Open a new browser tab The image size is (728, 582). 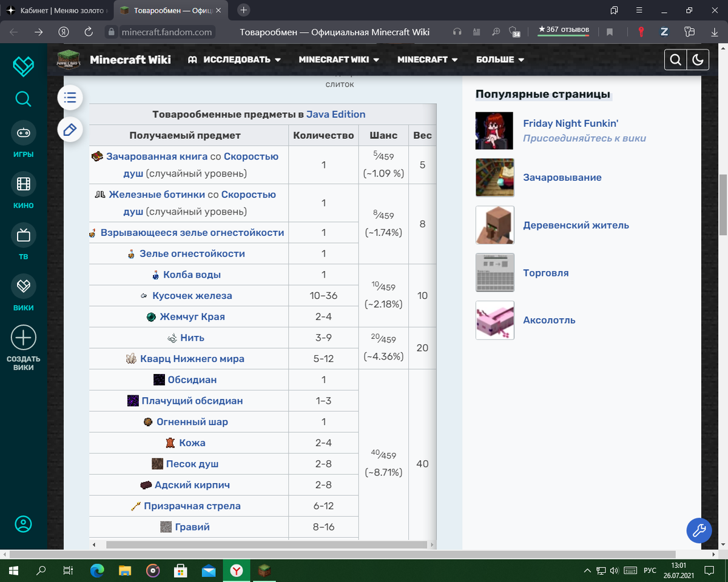(x=244, y=10)
